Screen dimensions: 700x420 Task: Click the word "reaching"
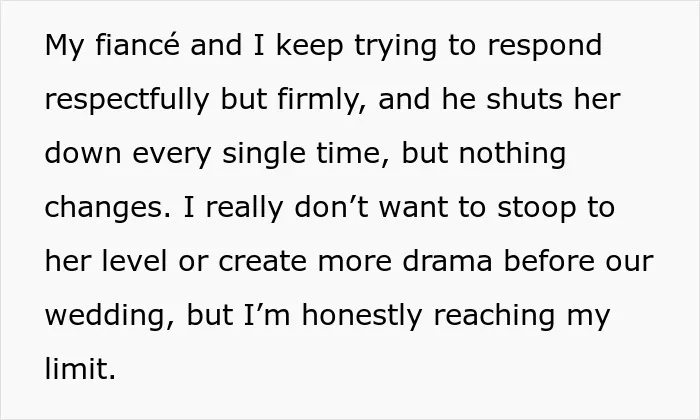[495, 316]
